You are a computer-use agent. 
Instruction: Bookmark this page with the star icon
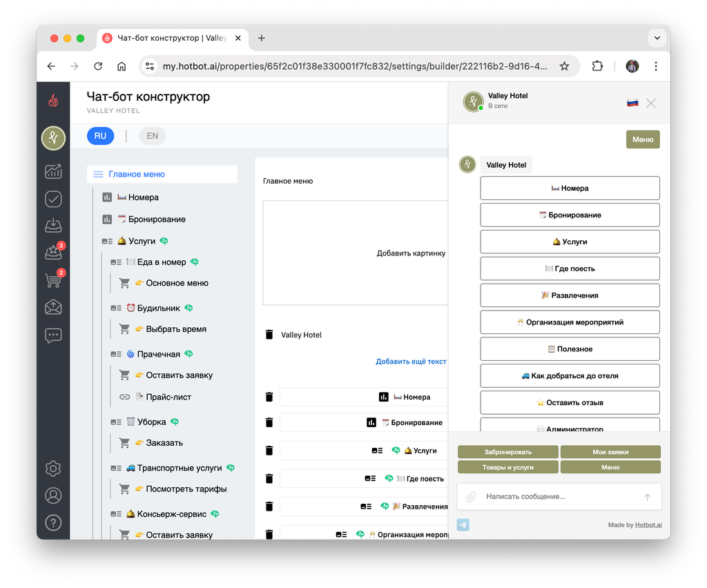[564, 66]
